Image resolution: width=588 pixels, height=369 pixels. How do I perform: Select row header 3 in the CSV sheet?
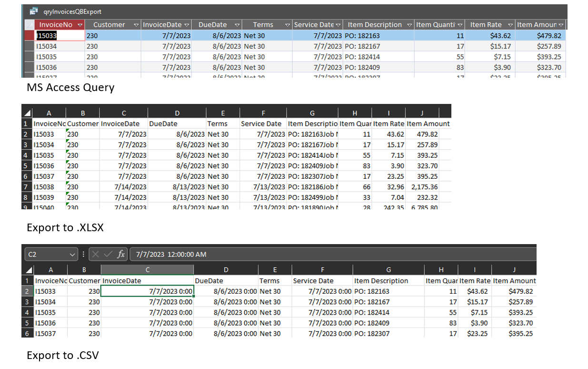pyautogui.click(x=28, y=302)
